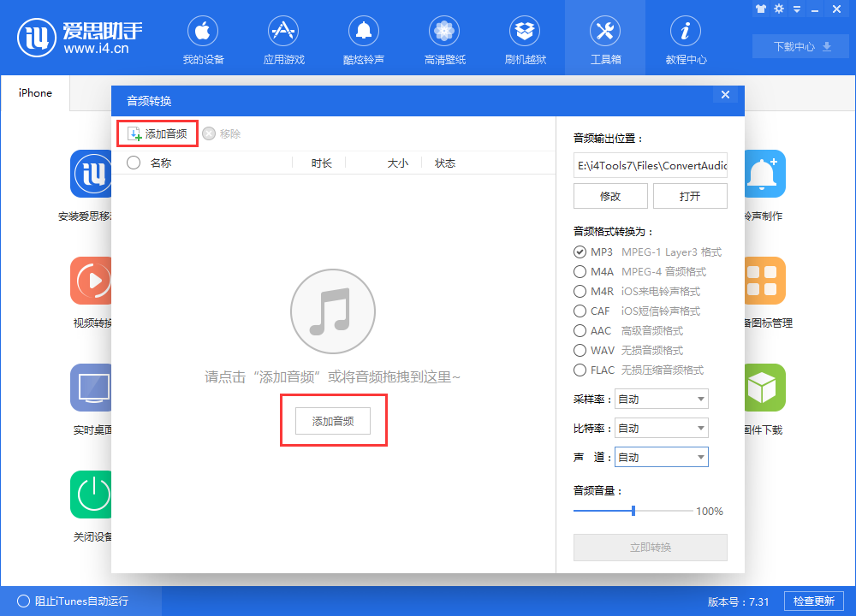The height and width of the screenshot is (616, 856).
Task: Click the greyed 移除 remove button
Action: coord(222,133)
